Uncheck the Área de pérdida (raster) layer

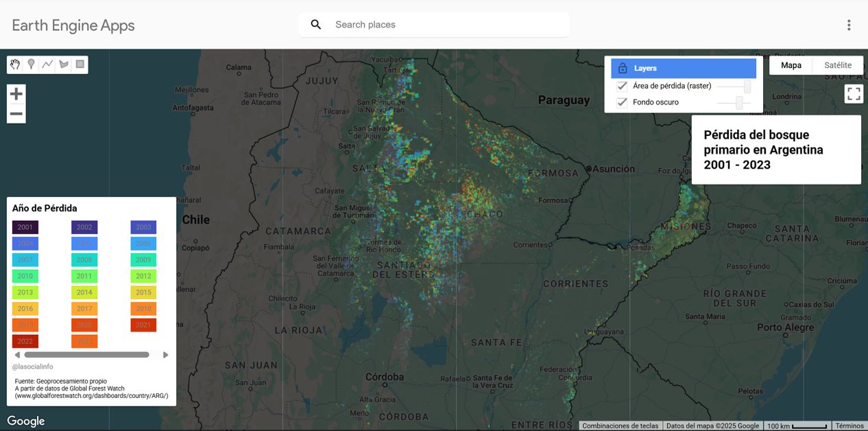pos(623,86)
